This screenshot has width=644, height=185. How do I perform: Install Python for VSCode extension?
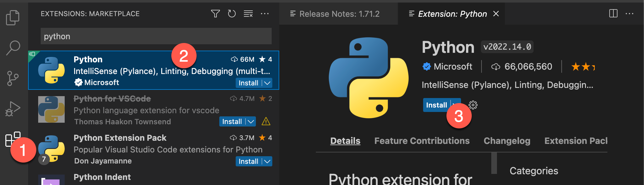232,121
